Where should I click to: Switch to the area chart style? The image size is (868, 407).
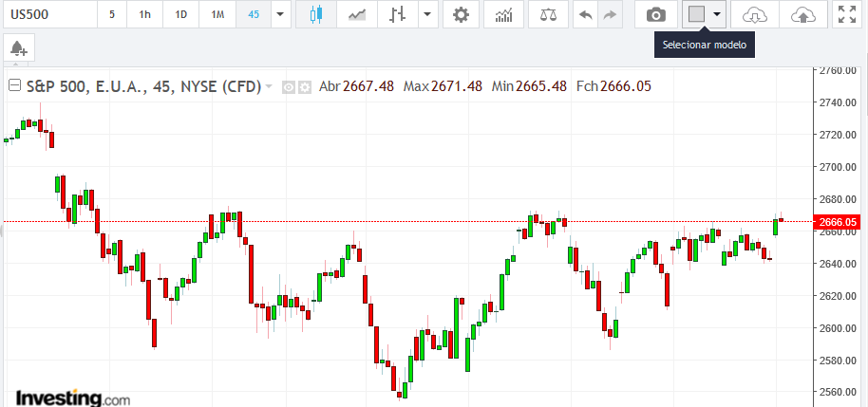357,14
